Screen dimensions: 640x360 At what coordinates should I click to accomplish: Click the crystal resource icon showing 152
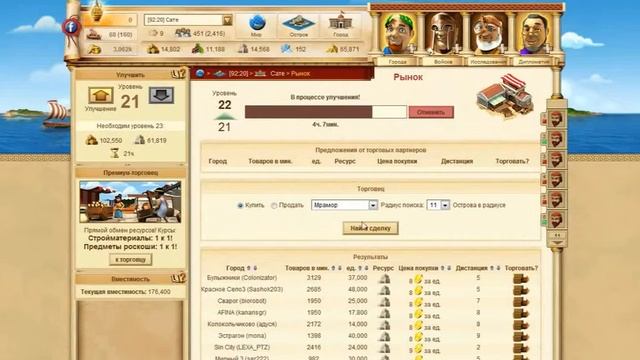pyautogui.click(x=287, y=49)
